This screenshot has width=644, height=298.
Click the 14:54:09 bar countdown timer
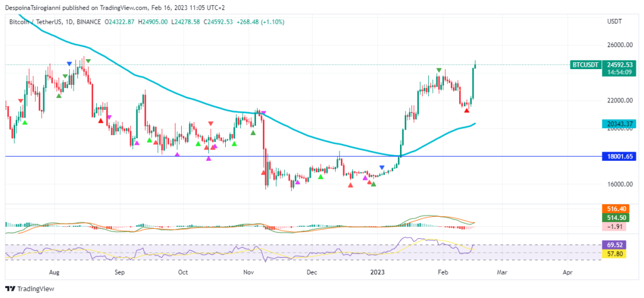(x=619, y=72)
